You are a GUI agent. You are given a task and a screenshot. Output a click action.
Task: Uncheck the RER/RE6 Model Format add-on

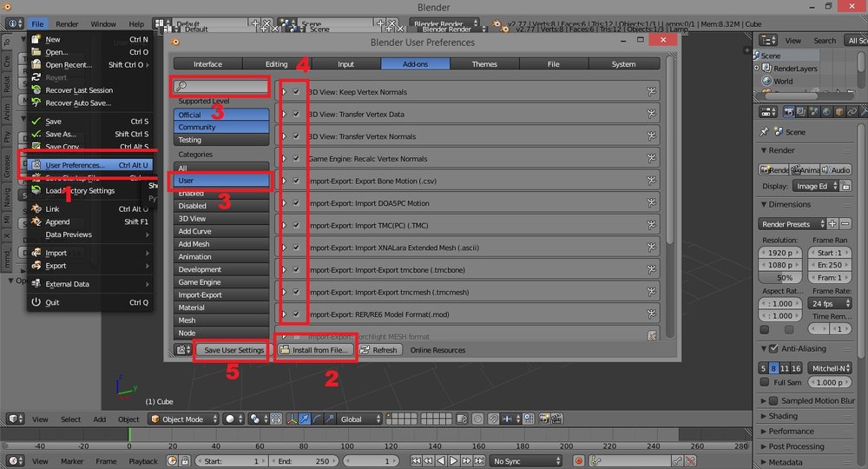coord(296,314)
